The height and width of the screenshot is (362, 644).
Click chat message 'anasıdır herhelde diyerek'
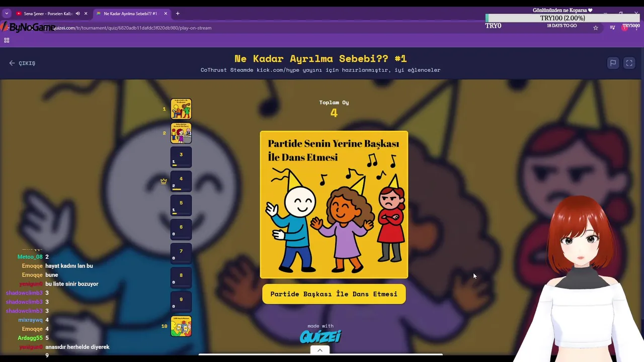(x=77, y=347)
